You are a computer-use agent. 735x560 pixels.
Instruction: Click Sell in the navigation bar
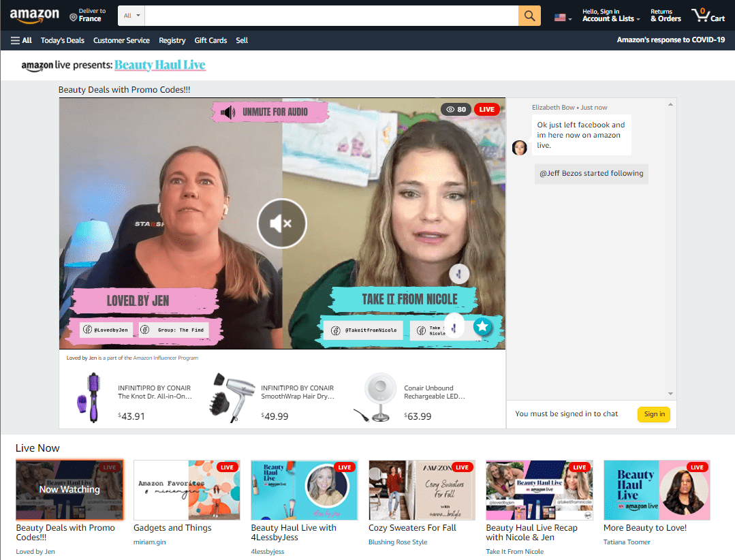[242, 40]
